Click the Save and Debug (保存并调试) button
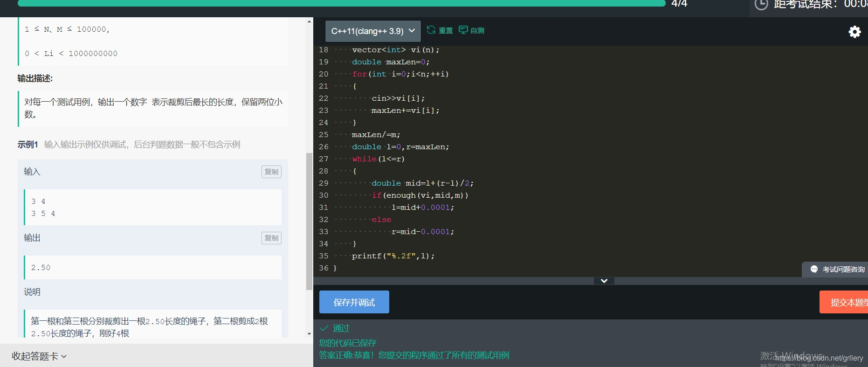The height and width of the screenshot is (367, 868). pos(354,302)
